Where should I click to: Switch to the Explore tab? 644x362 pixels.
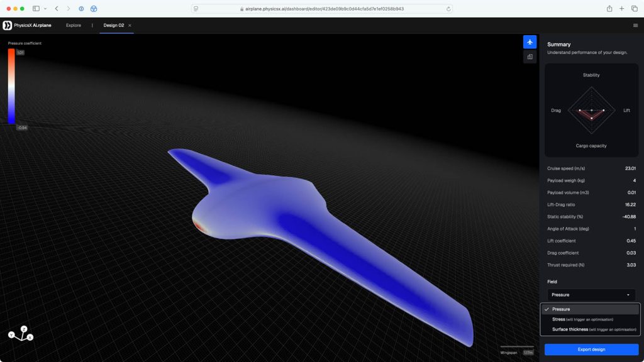tap(73, 25)
